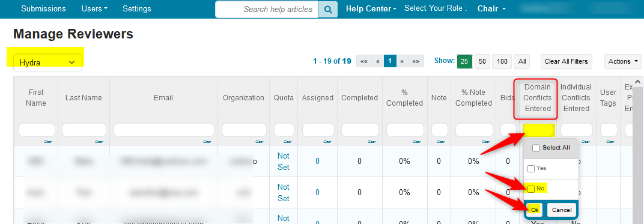Show 100 rows per page

click(x=502, y=61)
